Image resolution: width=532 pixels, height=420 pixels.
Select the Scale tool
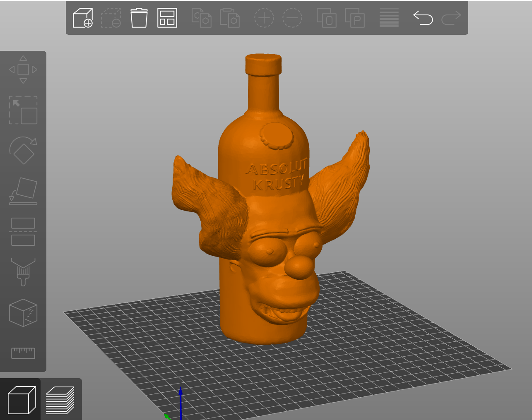coord(23,110)
